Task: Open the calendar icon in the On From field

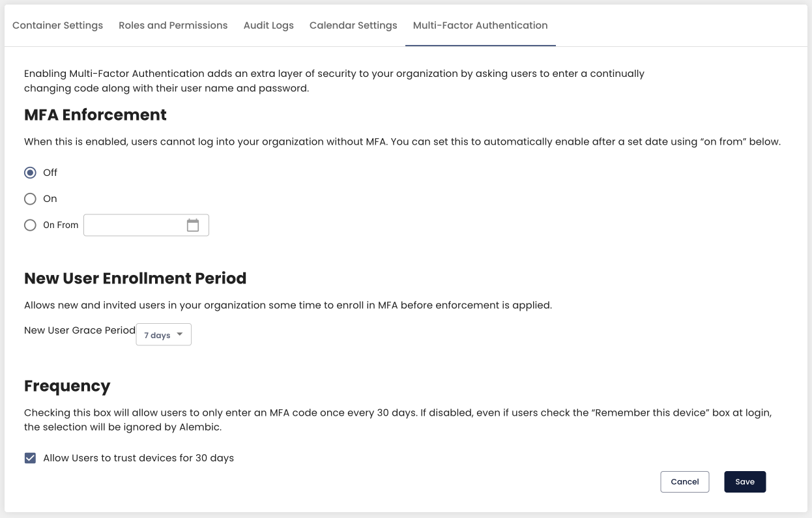Action: 193,224
